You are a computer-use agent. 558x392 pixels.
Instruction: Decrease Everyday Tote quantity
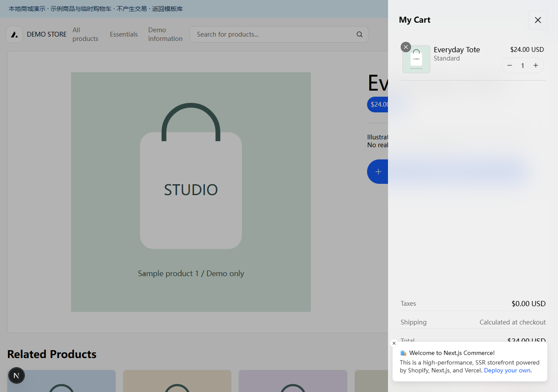510,65
